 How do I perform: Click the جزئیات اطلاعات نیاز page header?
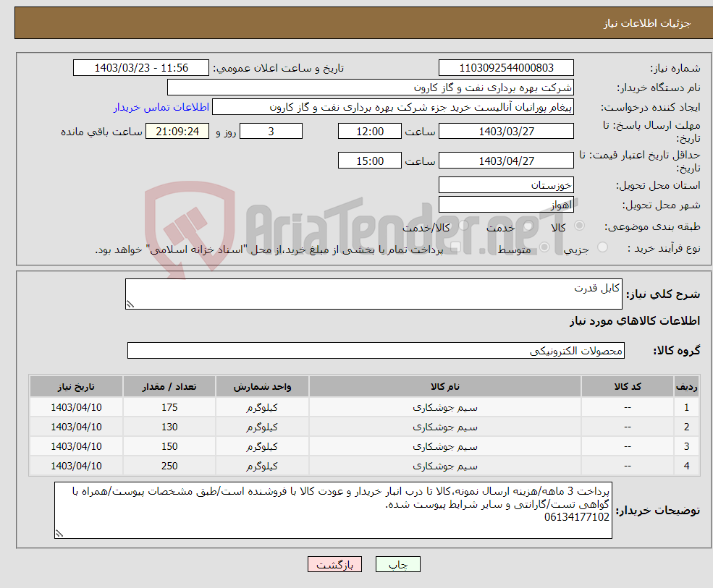coord(646,22)
